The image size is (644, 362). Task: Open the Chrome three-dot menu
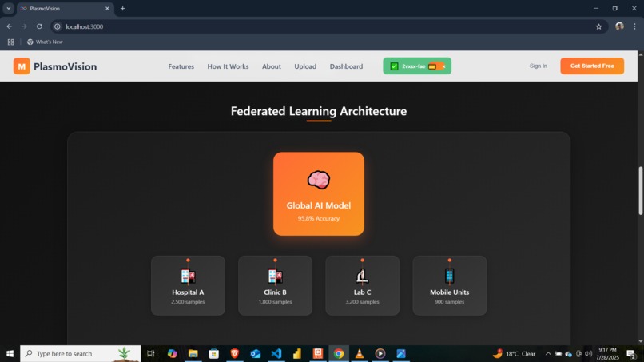(x=634, y=26)
